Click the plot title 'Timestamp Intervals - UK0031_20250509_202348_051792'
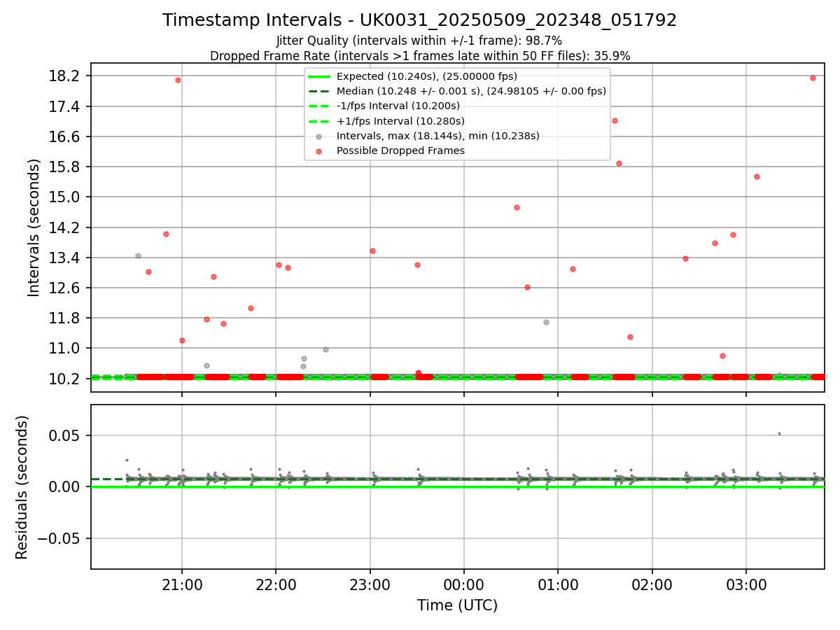 click(x=419, y=20)
